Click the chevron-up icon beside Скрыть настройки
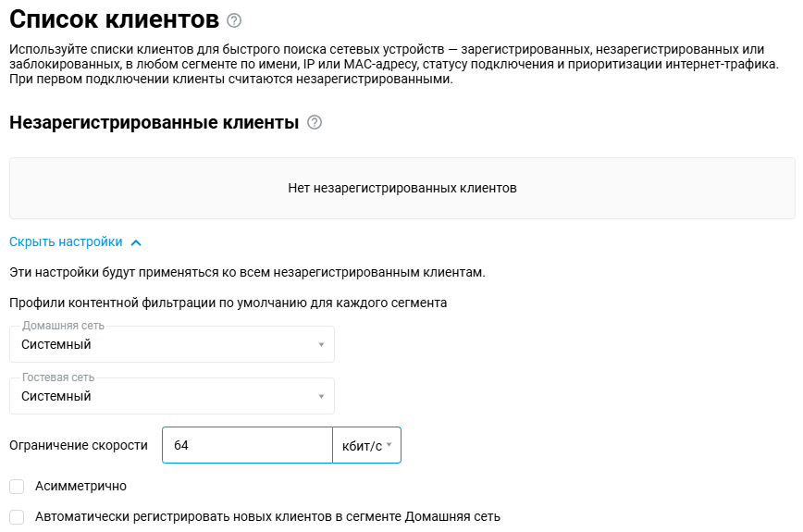803x532 pixels. (136, 242)
